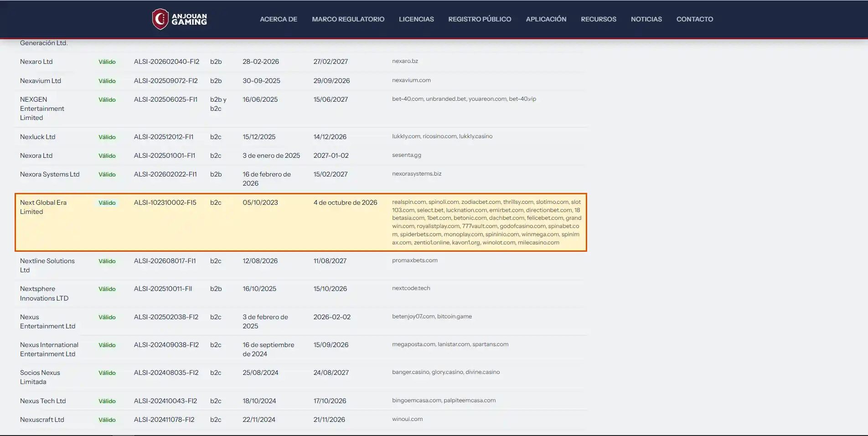868x436 pixels.
Task: Click expiry 4 de octubre de 2026
Action: [x=345, y=202]
